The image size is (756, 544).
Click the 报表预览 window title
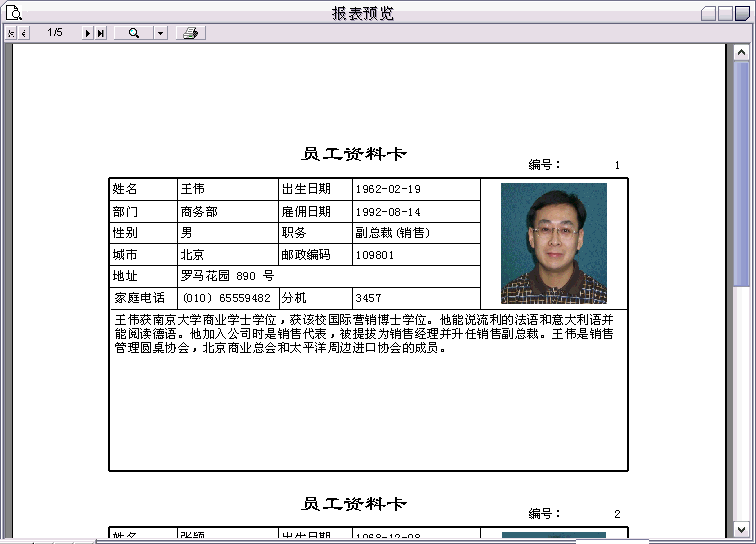pos(363,13)
